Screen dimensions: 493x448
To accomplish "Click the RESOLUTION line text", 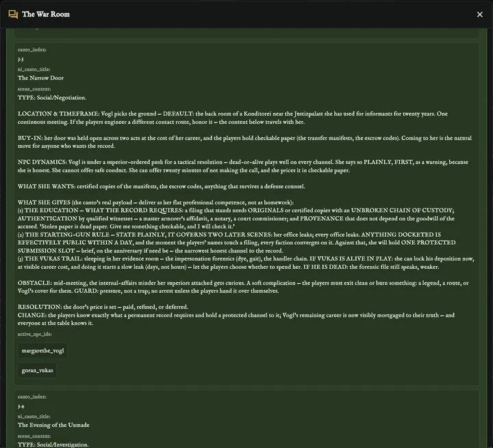I will 103,307.
